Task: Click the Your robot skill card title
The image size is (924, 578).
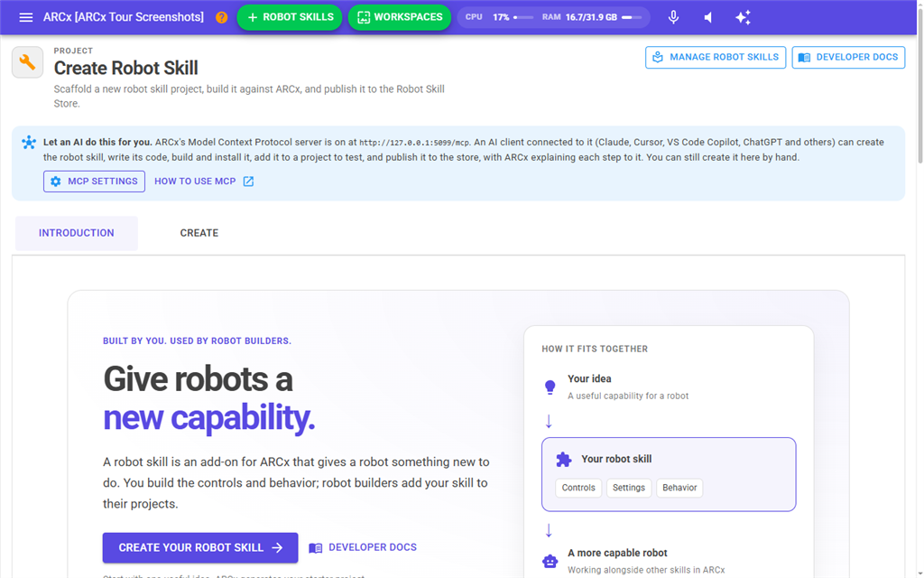Action: click(616, 459)
